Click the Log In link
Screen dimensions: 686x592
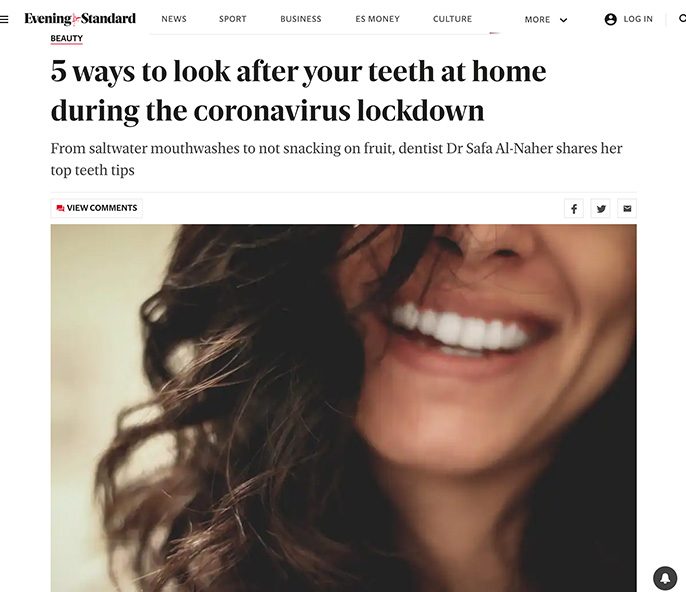(638, 19)
